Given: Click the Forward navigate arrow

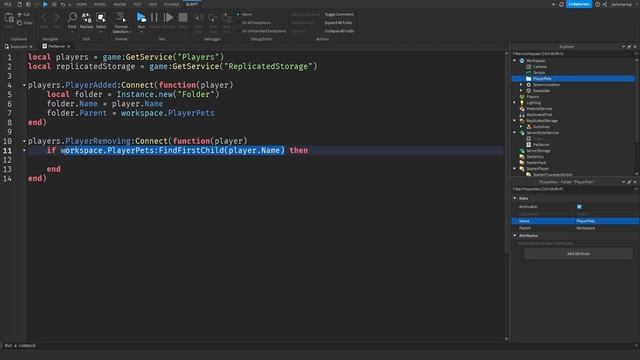Looking at the screenshot, I should pyautogui.click(x=56, y=18).
